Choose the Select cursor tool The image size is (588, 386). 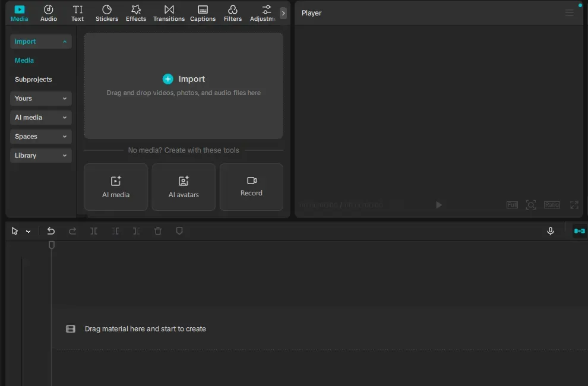pos(15,231)
